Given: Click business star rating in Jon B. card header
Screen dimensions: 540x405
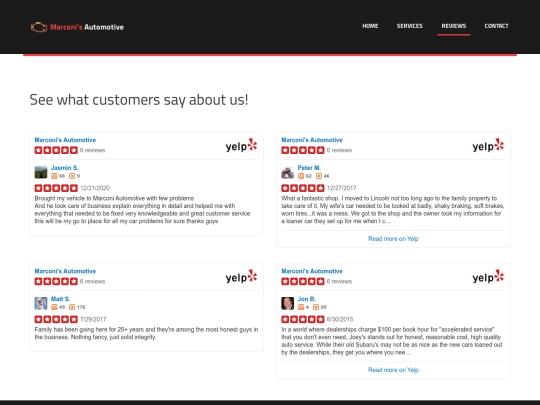Looking at the screenshot, I should tap(303, 281).
